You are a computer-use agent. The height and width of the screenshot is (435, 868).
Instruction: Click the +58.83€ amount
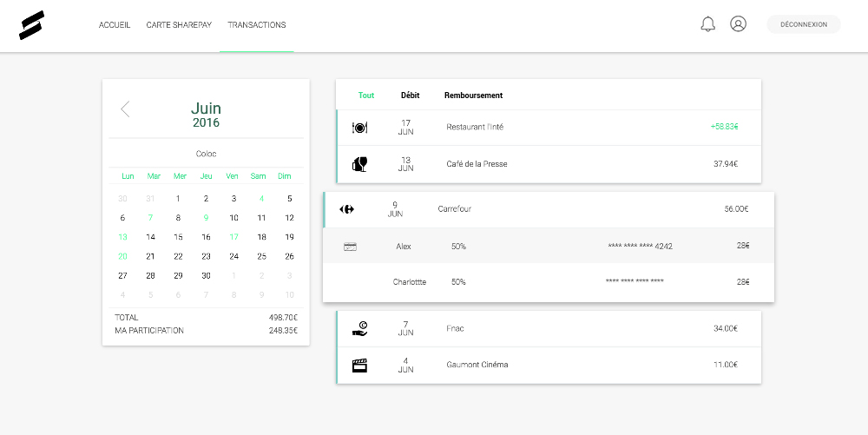724,127
